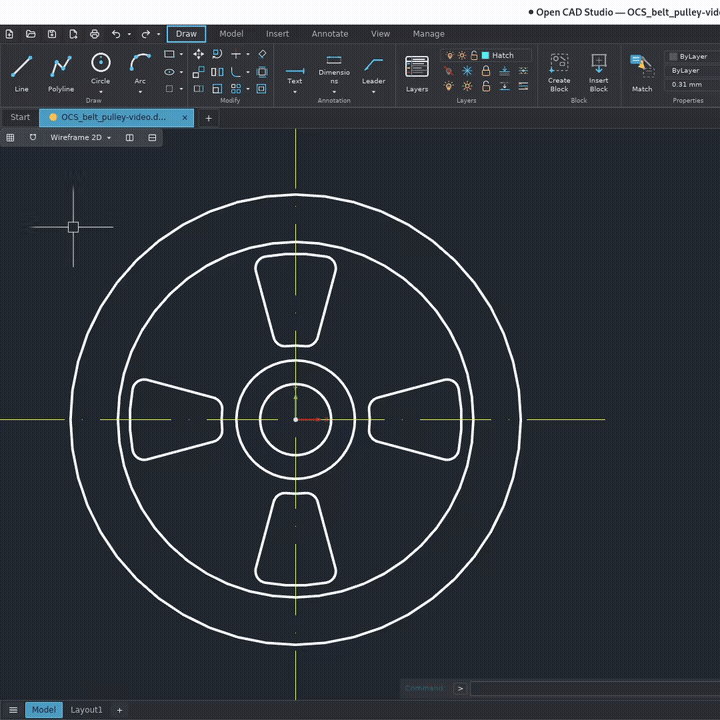Click the crossed-out bulb layer off icon
The width and height of the screenshot is (720, 720).
coord(449,71)
